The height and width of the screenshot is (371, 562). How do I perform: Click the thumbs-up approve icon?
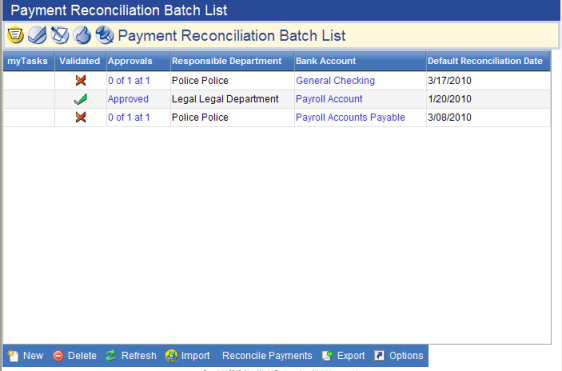pyautogui.click(x=82, y=35)
